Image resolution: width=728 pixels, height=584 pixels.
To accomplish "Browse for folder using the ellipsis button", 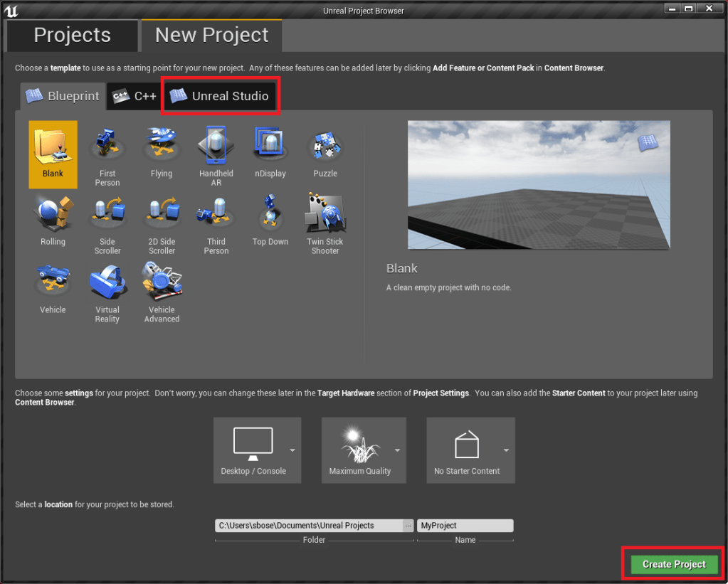I will (408, 526).
